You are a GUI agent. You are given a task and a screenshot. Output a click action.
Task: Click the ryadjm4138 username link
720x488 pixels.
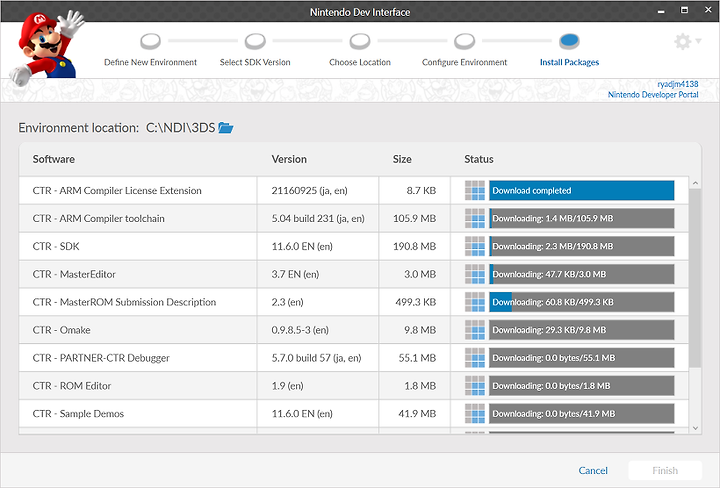click(x=678, y=84)
